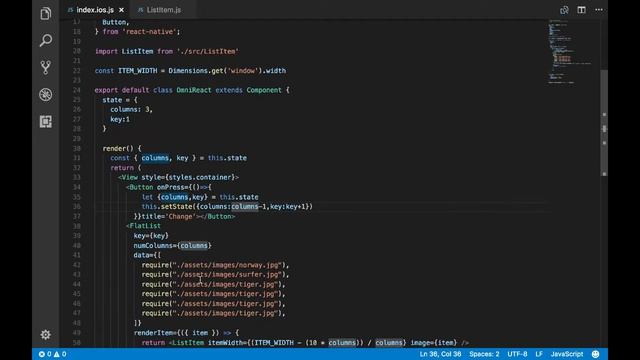This screenshot has height=360, width=640.
Task: Change file encoding UTF-8
Action: pos(517,354)
